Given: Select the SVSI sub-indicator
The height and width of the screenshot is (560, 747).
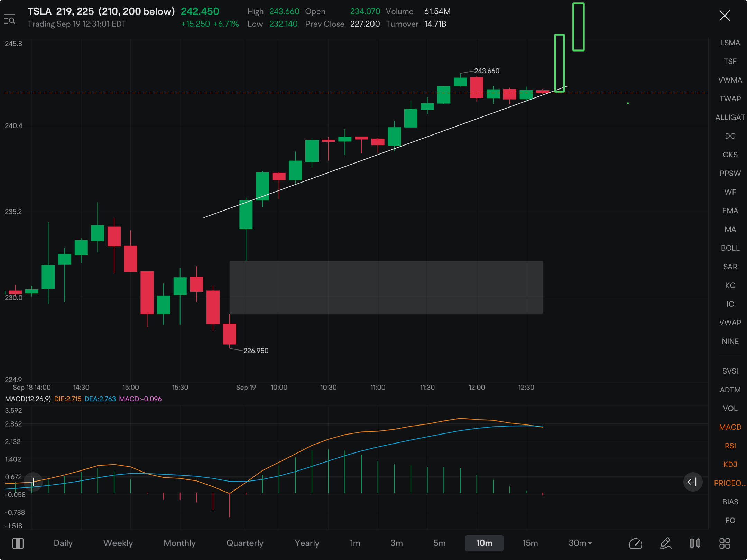Looking at the screenshot, I should coord(730,371).
